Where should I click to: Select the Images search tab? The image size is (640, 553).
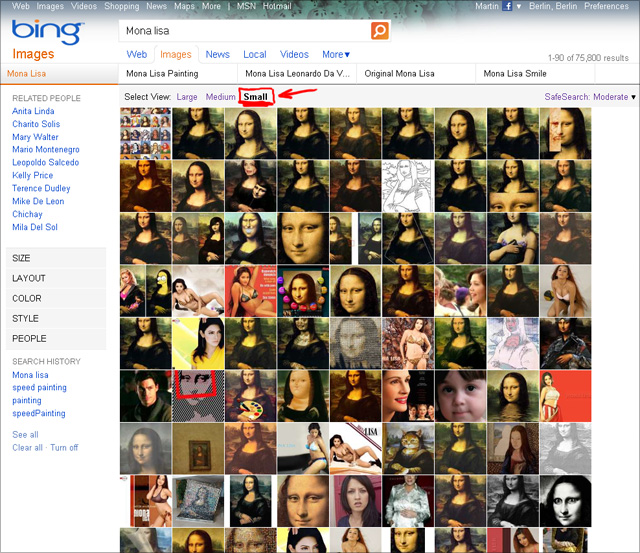[x=176, y=54]
